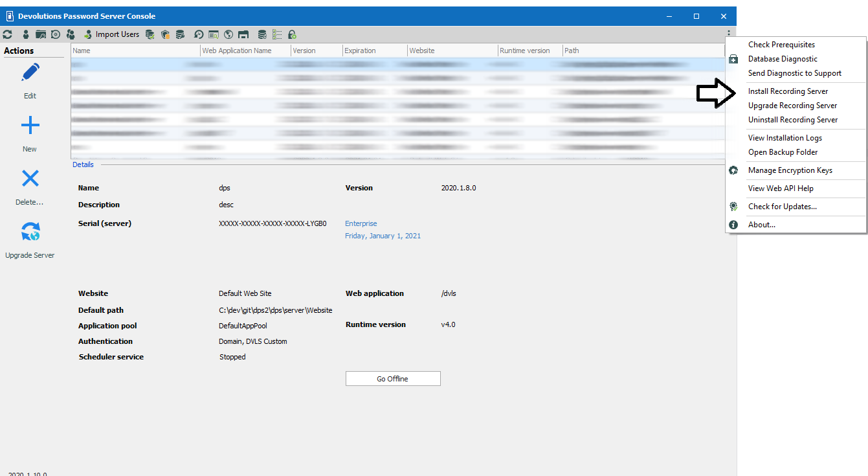This screenshot has height=476, width=868.
Task: Click the Enterprise license link
Action: coord(361,223)
